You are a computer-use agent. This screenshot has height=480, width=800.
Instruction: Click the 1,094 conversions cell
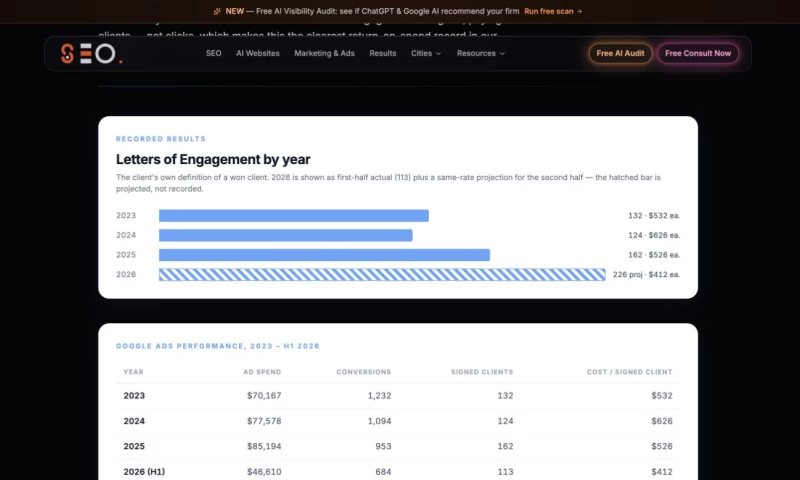(x=380, y=421)
